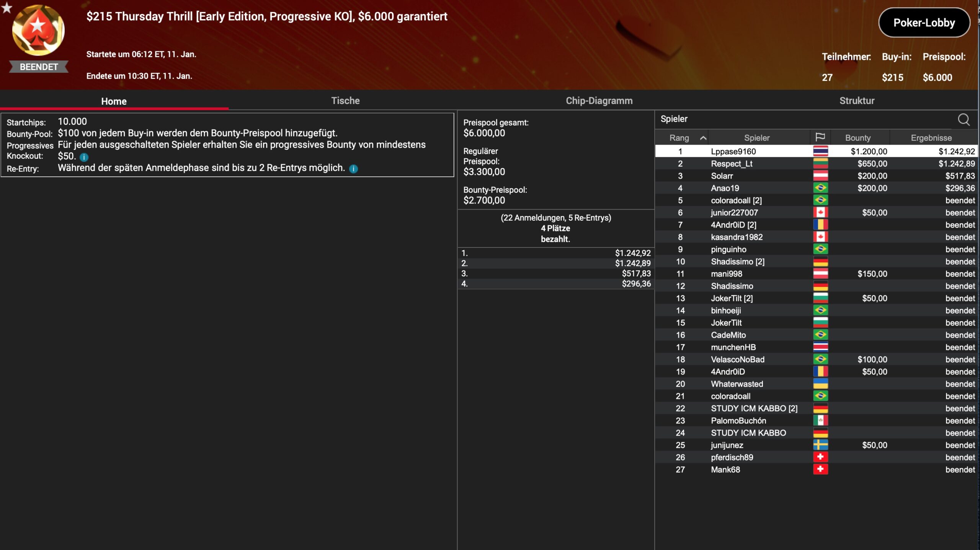This screenshot has height=550, width=980.
Task: Switch to the Tische tab
Action: click(x=345, y=101)
